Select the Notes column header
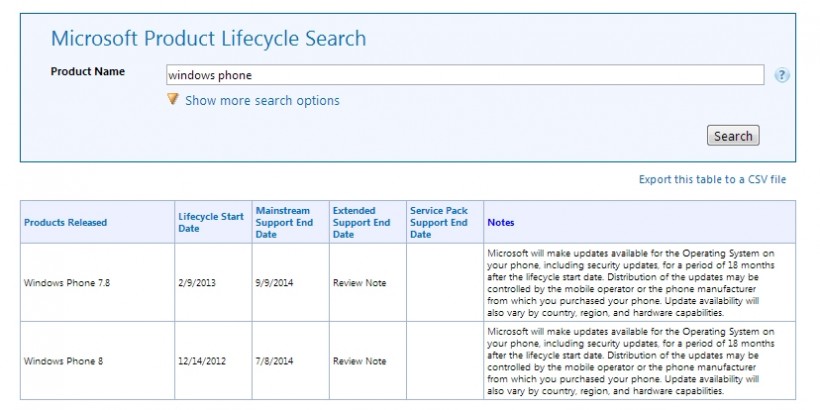This screenshot has height=410, width=820. (500, 222)
